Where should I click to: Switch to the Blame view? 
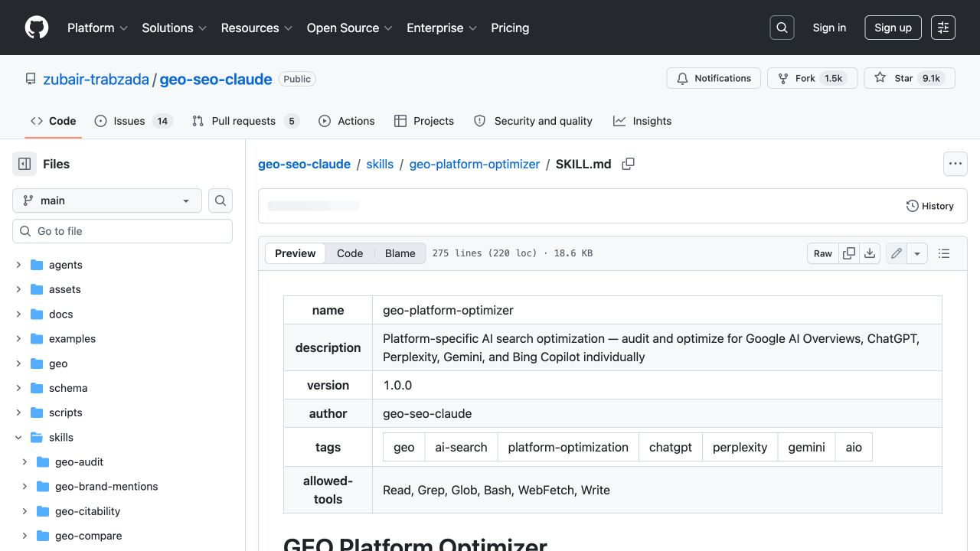400,253
